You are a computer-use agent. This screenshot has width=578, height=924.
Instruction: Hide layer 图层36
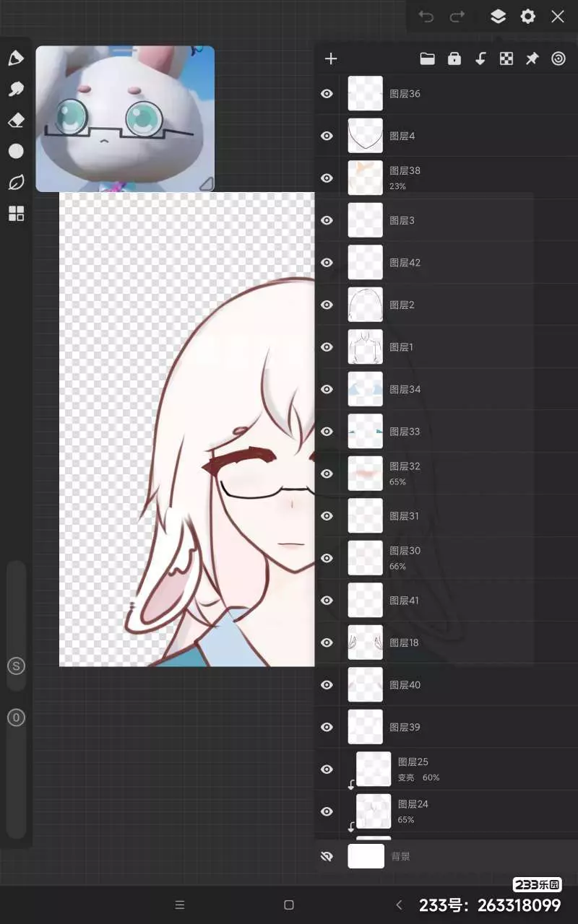tap(327, 94)
